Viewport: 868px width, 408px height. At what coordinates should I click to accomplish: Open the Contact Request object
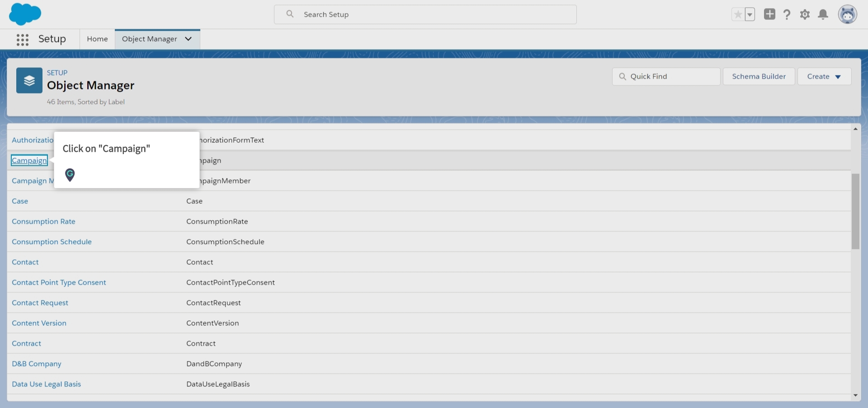40,303
